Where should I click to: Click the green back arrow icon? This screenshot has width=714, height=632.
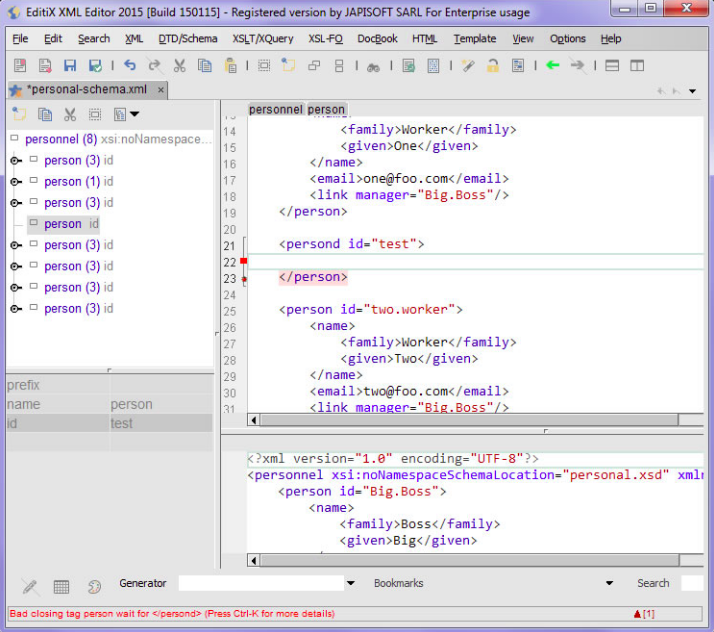[552, 66]
